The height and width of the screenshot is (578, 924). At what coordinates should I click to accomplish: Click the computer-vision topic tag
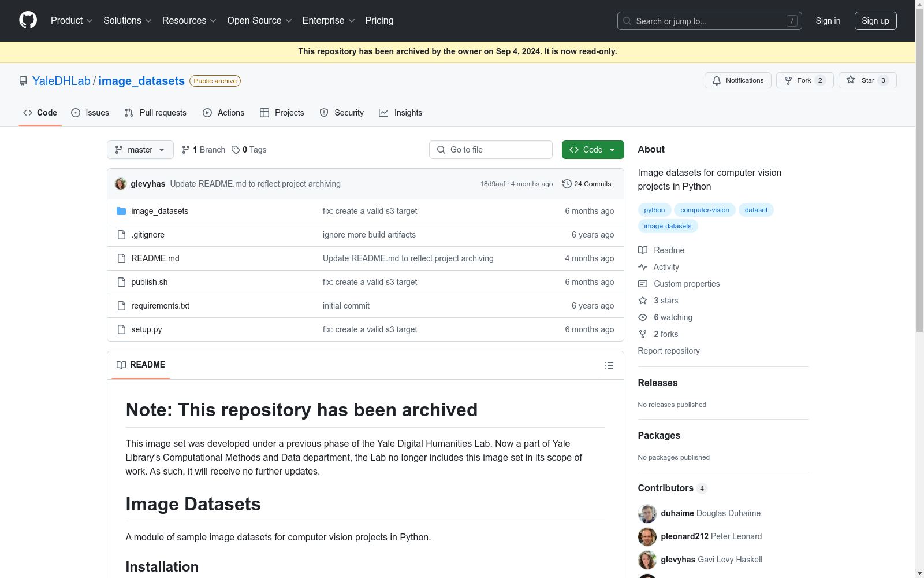tap(705, 210)
